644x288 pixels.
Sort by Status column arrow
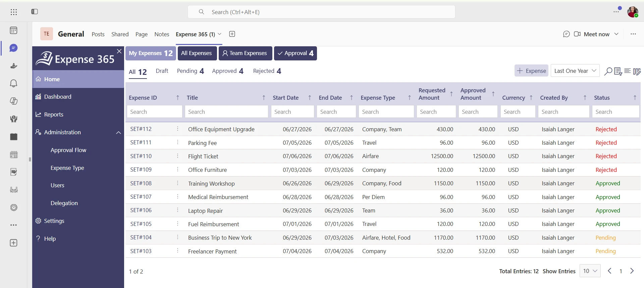pos(635,98)
